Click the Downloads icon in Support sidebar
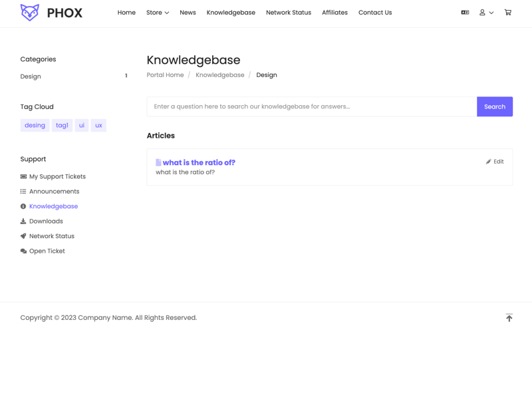Screen dimensions: 532x399 pos(23,221)
